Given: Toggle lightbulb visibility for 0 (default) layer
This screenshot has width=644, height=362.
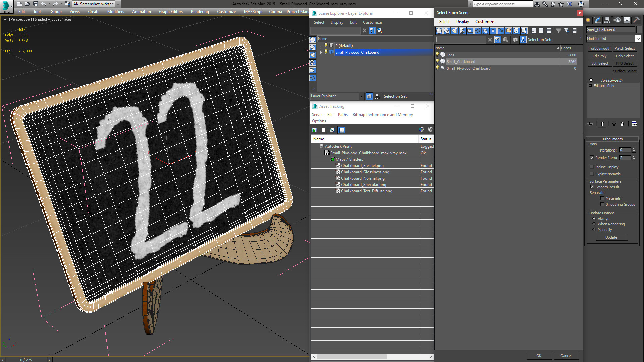Looking at the screenshot, I should 326,45.
